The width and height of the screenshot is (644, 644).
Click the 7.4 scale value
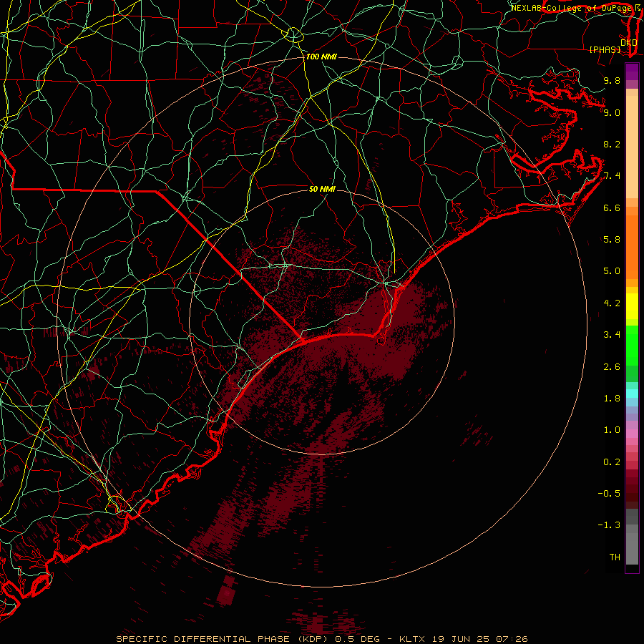pos(612,176)
